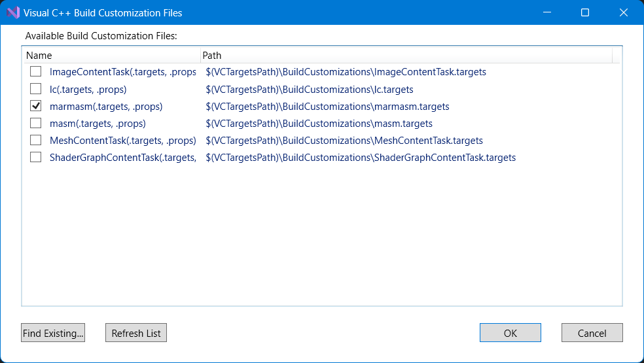Screen dimensions: 644x363
Task: Click the marmasm.targets path cell
Action: click(327, 107)
